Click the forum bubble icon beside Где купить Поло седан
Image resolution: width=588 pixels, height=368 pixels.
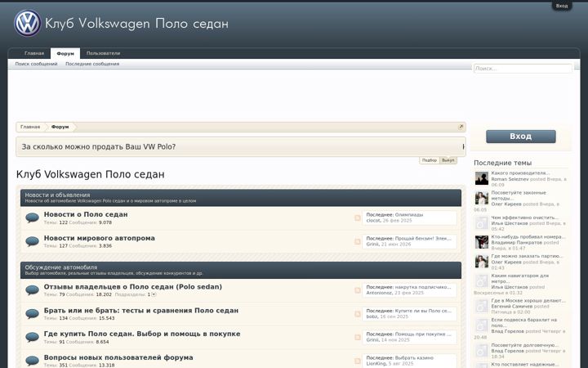tap(32, 337)
